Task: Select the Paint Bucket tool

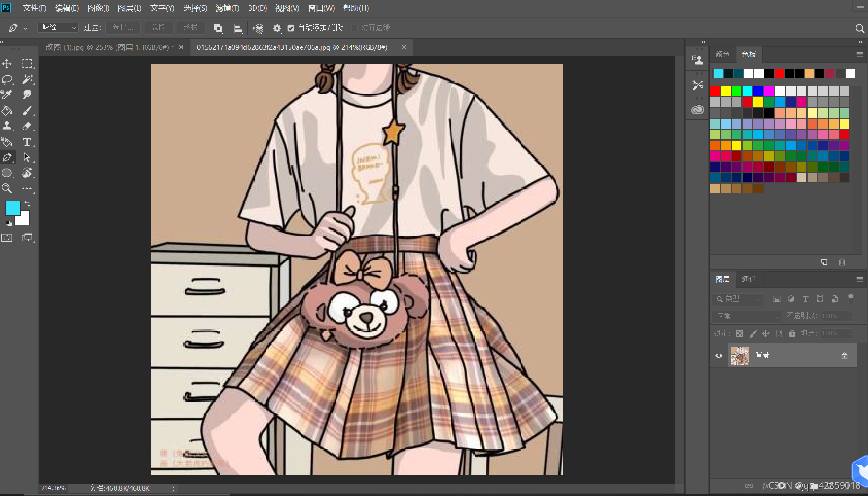Action: click(x=7, y=111)
